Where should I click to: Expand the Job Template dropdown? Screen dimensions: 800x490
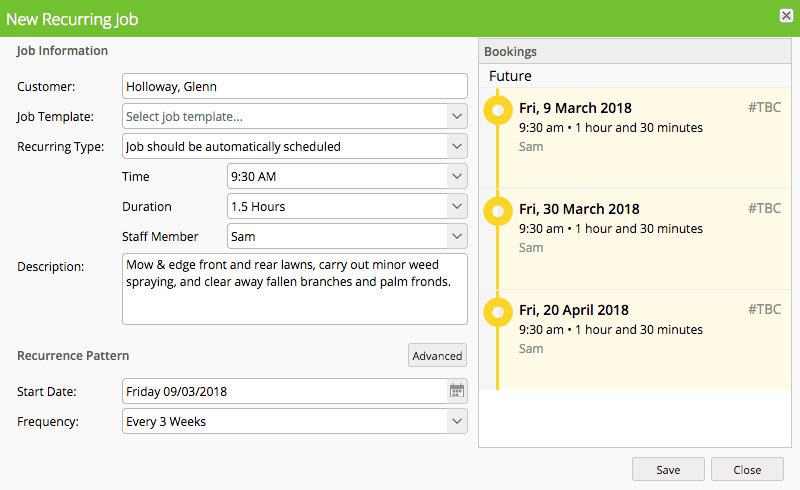[456, 116]
